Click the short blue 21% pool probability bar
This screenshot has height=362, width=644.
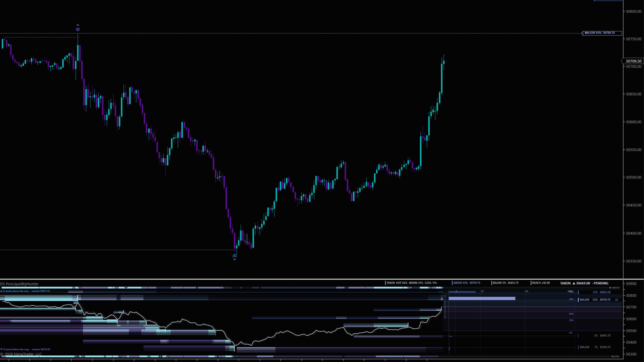(462, 292)
